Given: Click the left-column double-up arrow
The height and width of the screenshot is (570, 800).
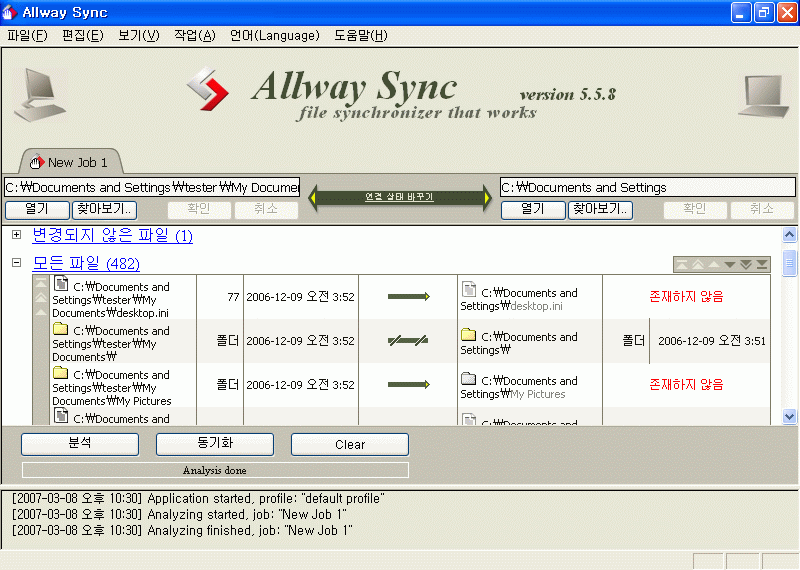Looking at the screenshot, I should coord(41,297).
